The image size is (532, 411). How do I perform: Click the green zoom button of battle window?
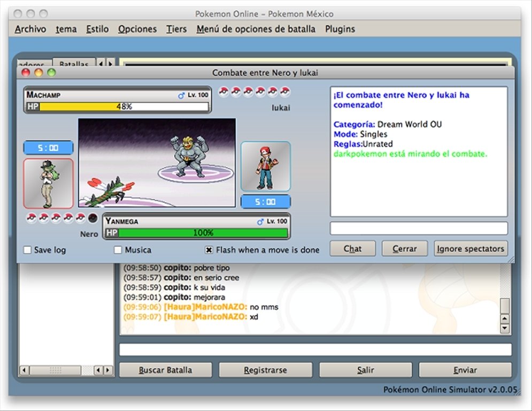(x=51, y=72)
